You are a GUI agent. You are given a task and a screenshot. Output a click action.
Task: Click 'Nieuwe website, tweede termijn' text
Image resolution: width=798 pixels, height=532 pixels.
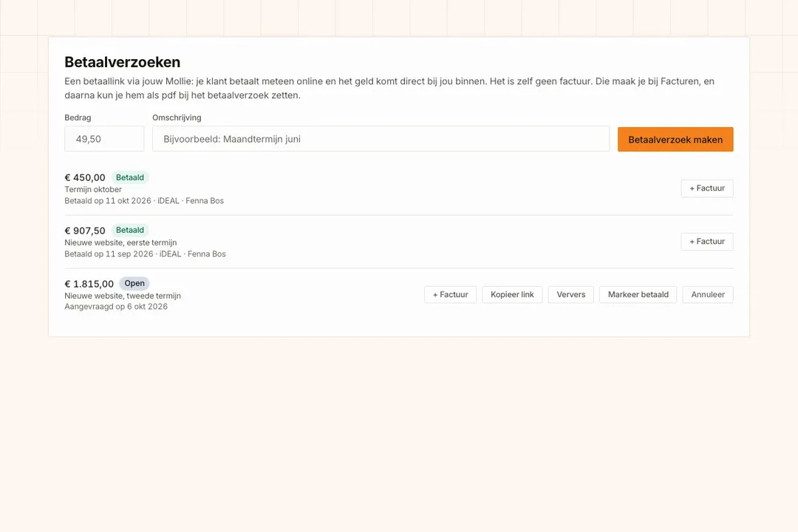pyautogui.click(x=123, y=296)
